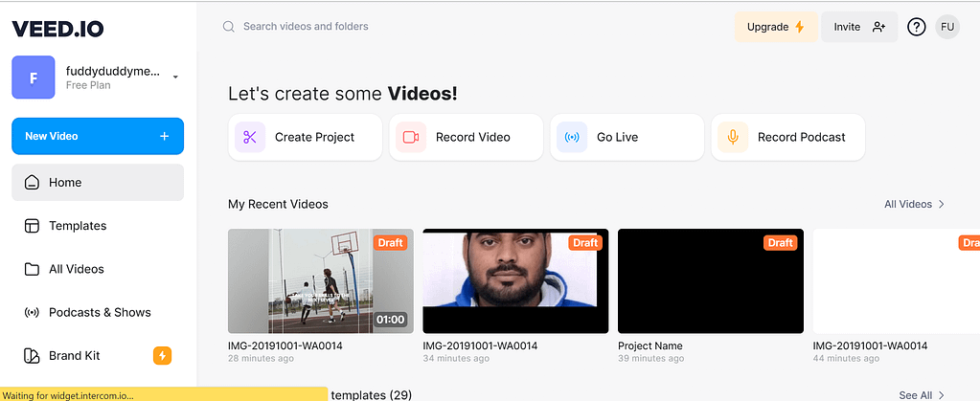This screenshot has height=401, width=980.
Task: Click the "39 minutes ago" timestamp
Action: coord(651,359)
